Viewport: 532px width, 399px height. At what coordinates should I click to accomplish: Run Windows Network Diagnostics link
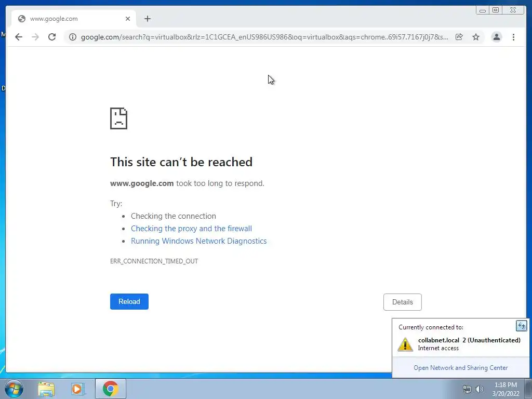[x=199, y=241]
